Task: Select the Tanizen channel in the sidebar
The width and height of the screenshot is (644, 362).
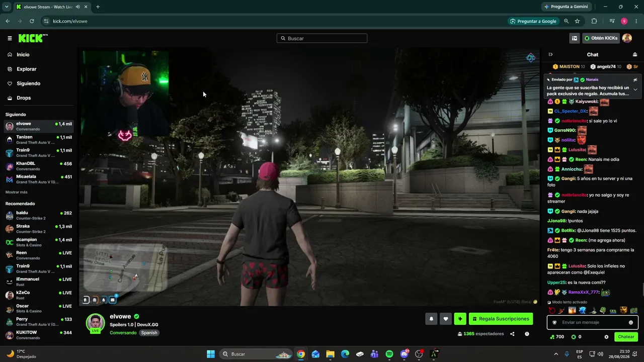Action: pos(39,140)
